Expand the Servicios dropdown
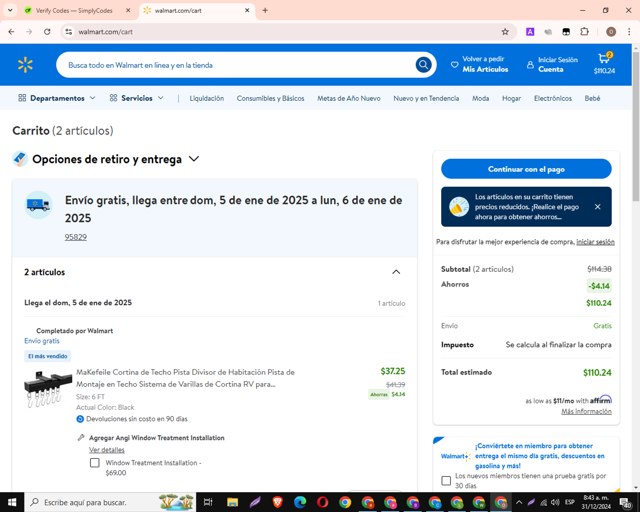This screenshot has width=640, height=512. [136, 98]
